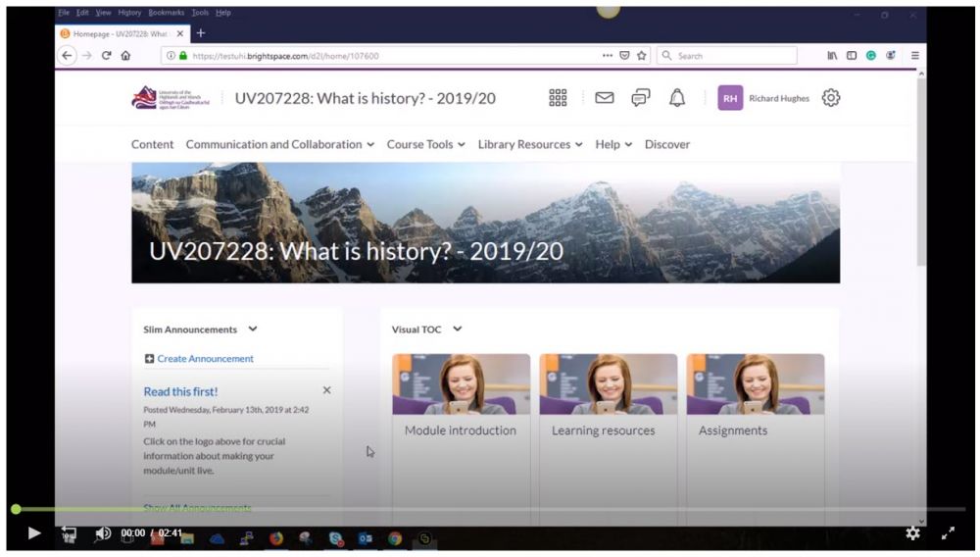
Task: Open the admin tools gear icon
Action: point(831,97)
